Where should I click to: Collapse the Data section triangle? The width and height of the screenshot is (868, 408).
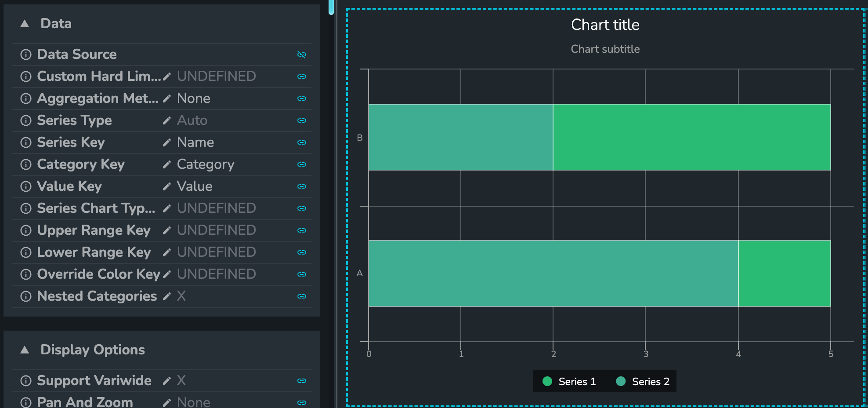(25, 24)
